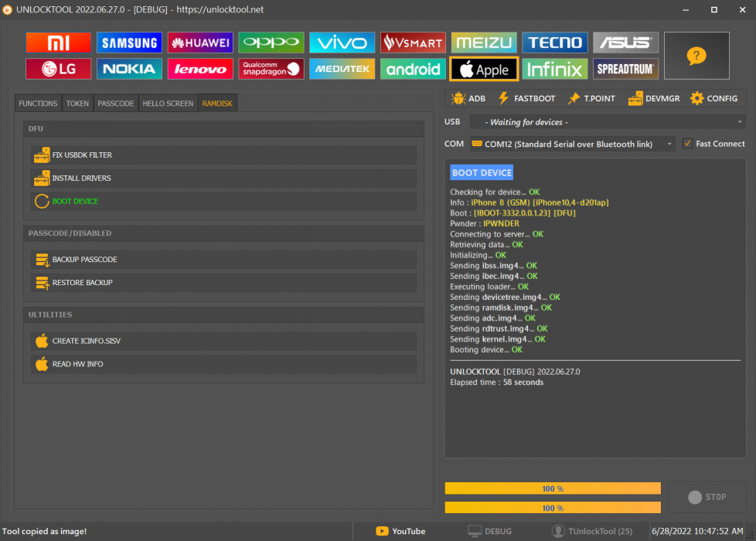Open the ADB tool
756x541 pixels.
click(468, 98)
